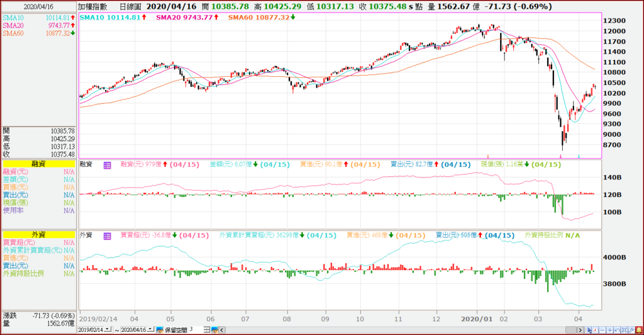This screenshot has height=335, width=644.
Task: Click the 12300 price axis label
Action: 614,21
